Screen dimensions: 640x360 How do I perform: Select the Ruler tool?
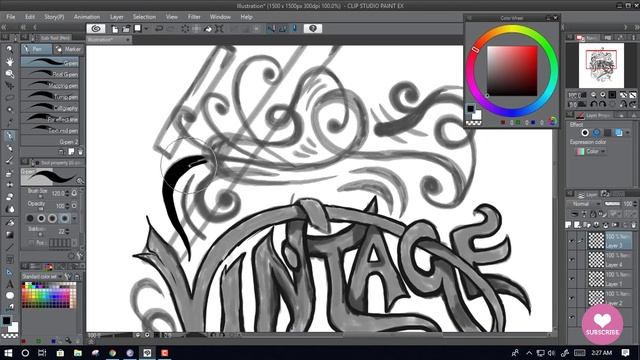click(x=9, y=272)
